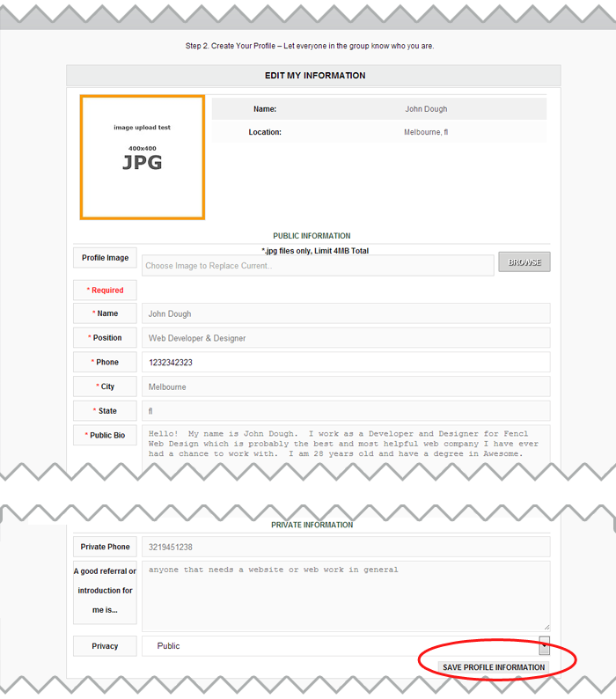
Task: Click inside the Public Bio text area
Action: pyautogui.click(x=345, y=445)
